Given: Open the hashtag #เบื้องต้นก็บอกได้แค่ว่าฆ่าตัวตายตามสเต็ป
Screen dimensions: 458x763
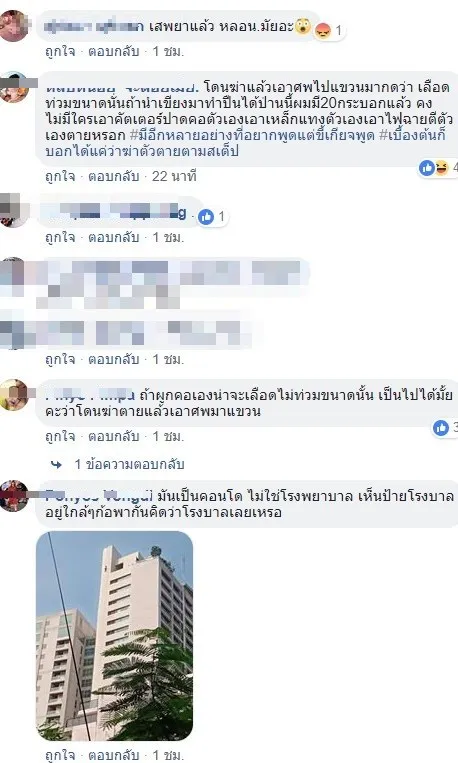Looking at the screenshot, I should pos(245,143).
